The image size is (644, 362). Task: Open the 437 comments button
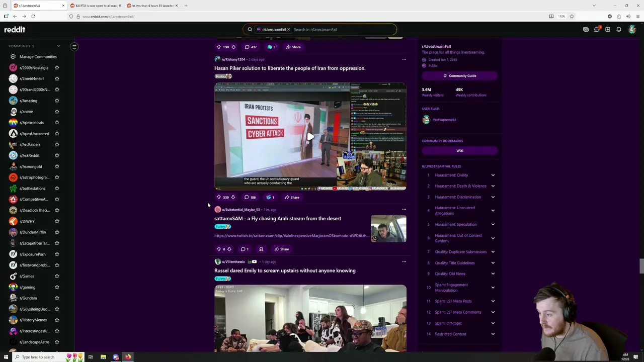pyautogui.click(x=251, y=47)
